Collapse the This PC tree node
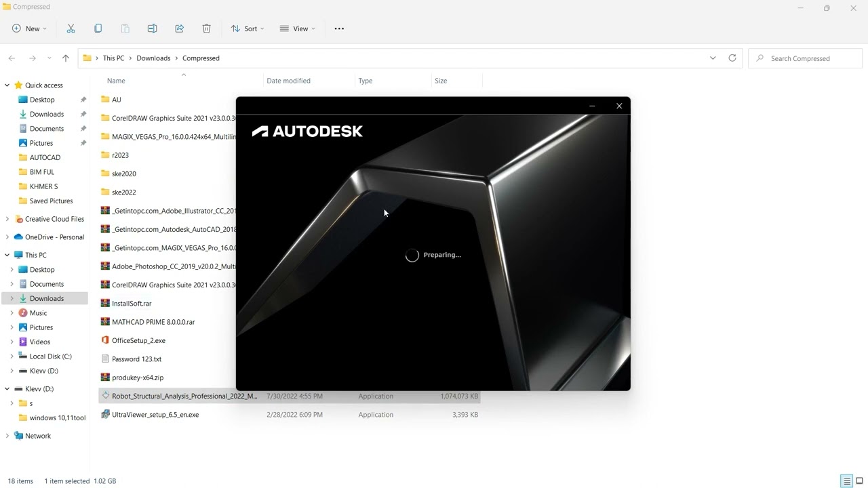The height and width of the screenshot is (488, 868). coord(7,255)
